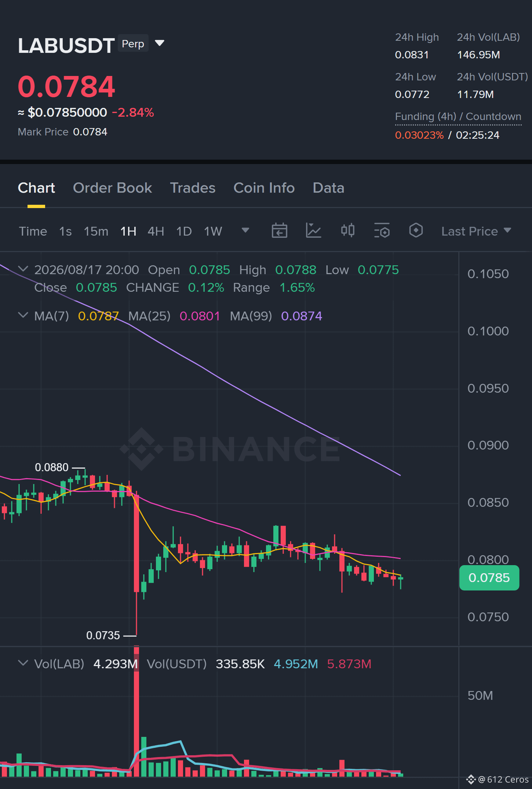The width and height of the screenshot is (532, 789).
Task: Collapse the MA indicator legend
Action: point(23,315)
